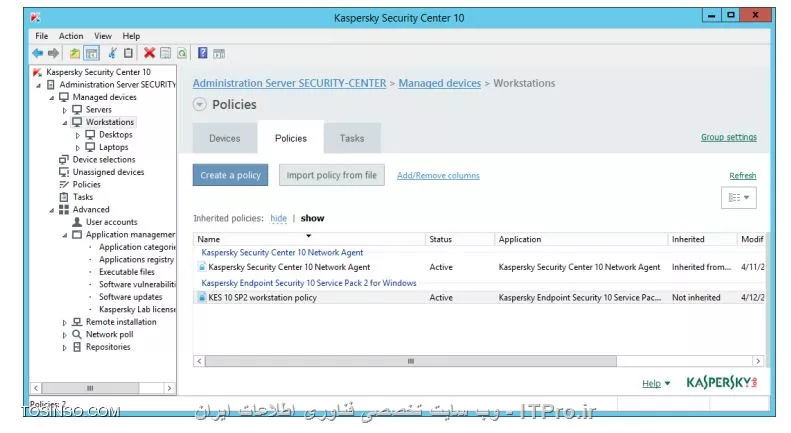Toggle the Show/Hide console tree icon
The width and height of the screenshot is (791, 433).
tap(91, 53)
